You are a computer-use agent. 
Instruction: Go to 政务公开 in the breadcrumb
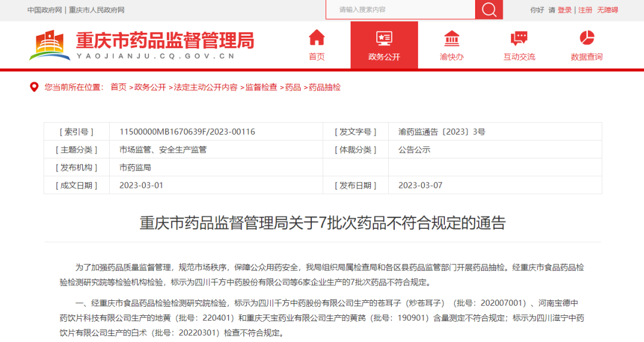click(150, 87)
